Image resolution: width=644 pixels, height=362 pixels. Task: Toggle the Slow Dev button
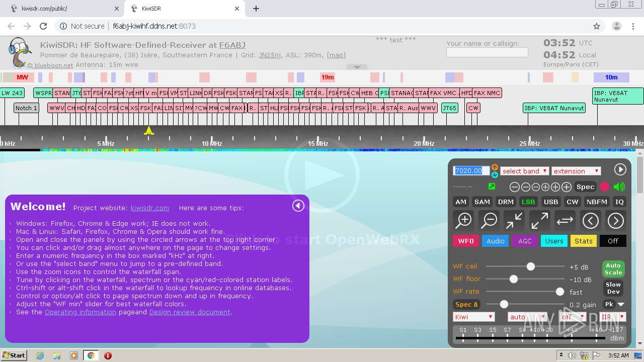613,288
